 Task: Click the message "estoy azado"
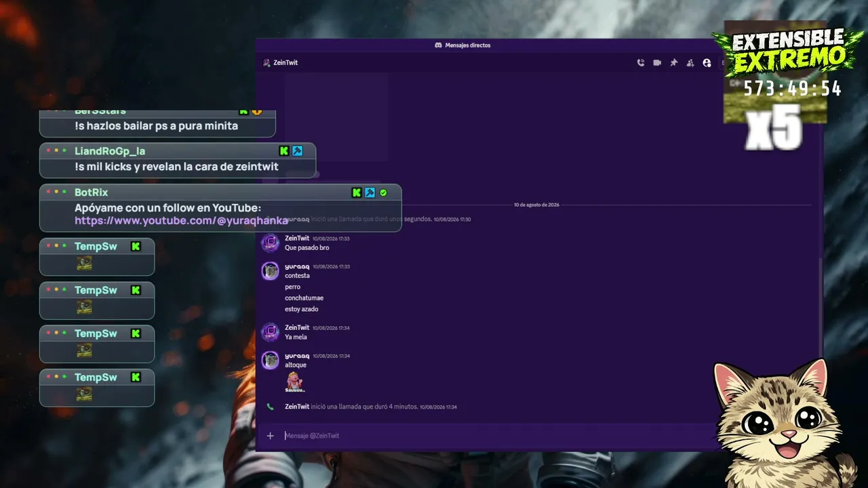pyautogui.click(x=302, y=309)
